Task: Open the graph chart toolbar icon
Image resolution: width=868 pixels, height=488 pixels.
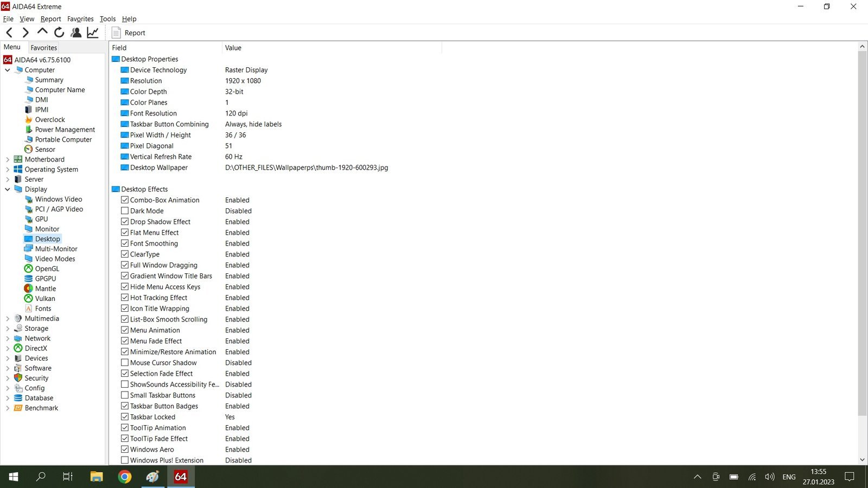Action: coord(93,33)
